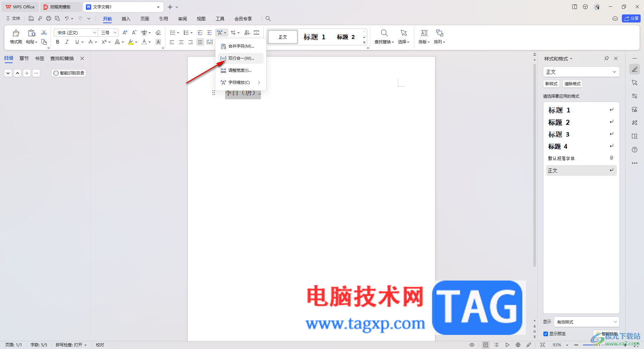The image size is (644, 349).
Task: Open the 显示 有效样式 dropdown
Action: 586,322
